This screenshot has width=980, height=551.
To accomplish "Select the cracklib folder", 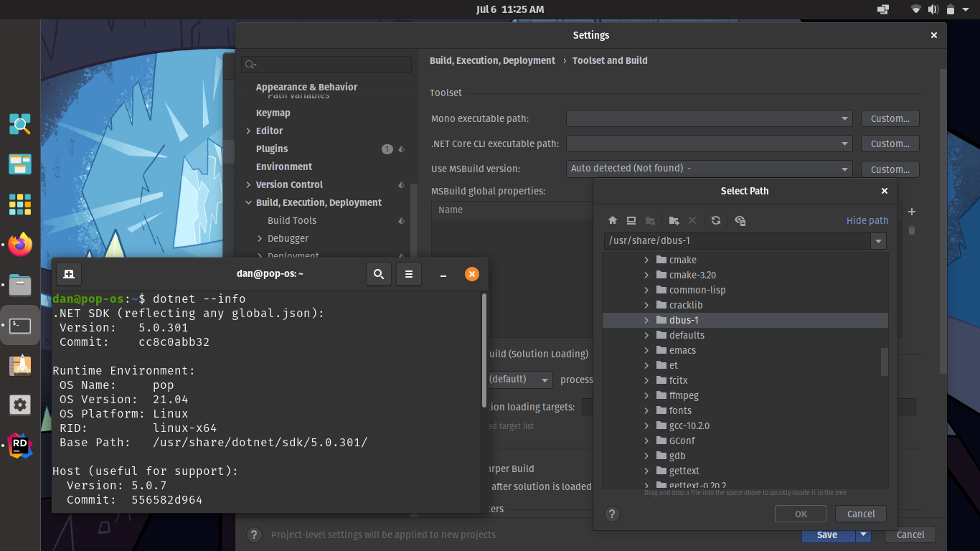I will [686, 305].
